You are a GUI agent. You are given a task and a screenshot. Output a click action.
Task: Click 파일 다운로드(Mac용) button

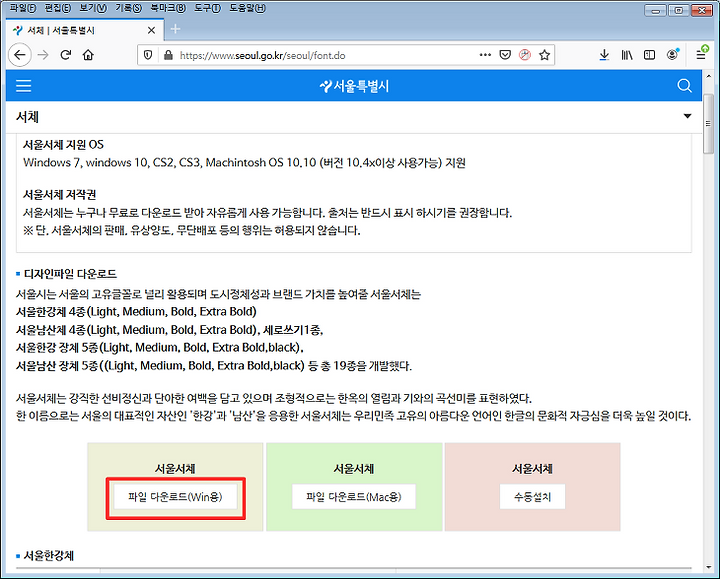354,496
